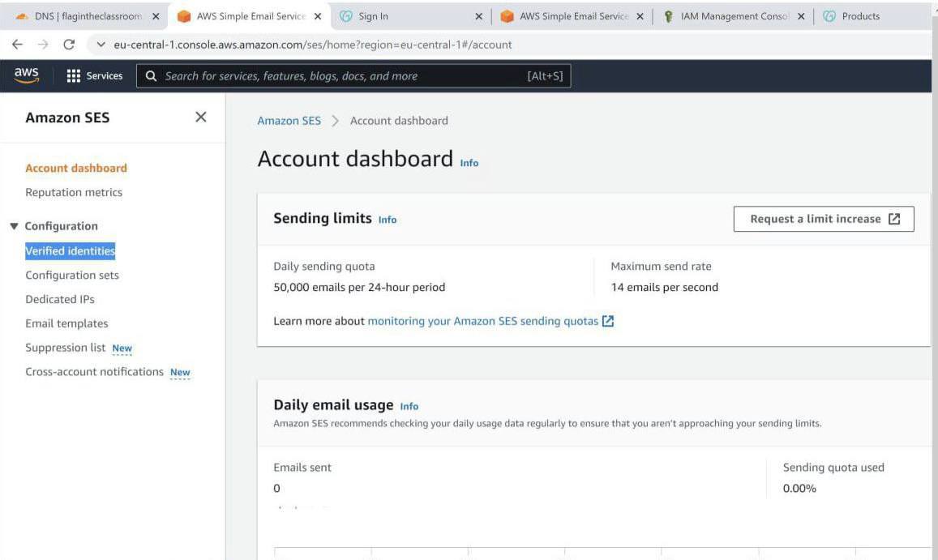Close the second AWS Simple Email Service tab
This screenshot has width=938, height=560.
coord(640,17)
